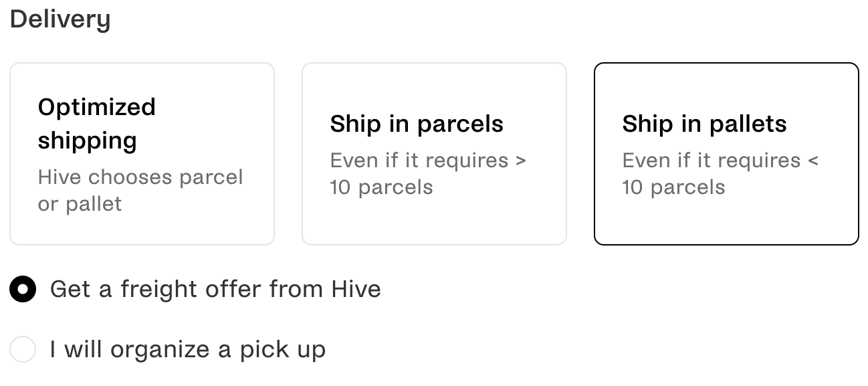Select the Ship in pallets card
Image resolution: width=868 pixels, height=386 pixels.
pos(726,154)
